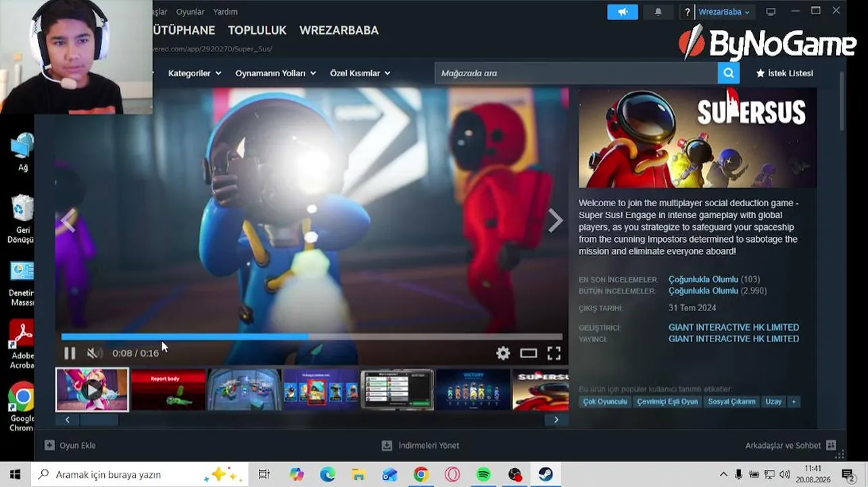The height and width of the screenshot is (487, 868).
Task: Show hidden system tray icons chevron
Action: click(x=723, y=475)
